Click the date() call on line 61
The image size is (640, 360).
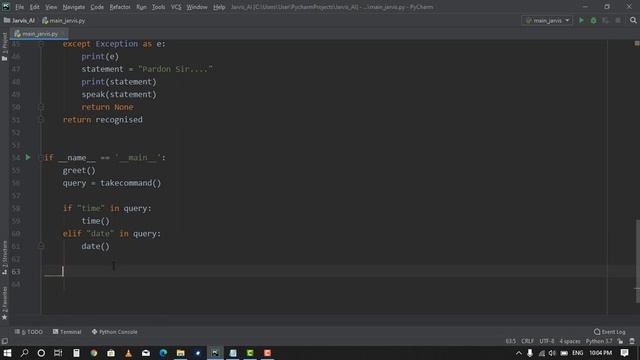click(96, 246)
